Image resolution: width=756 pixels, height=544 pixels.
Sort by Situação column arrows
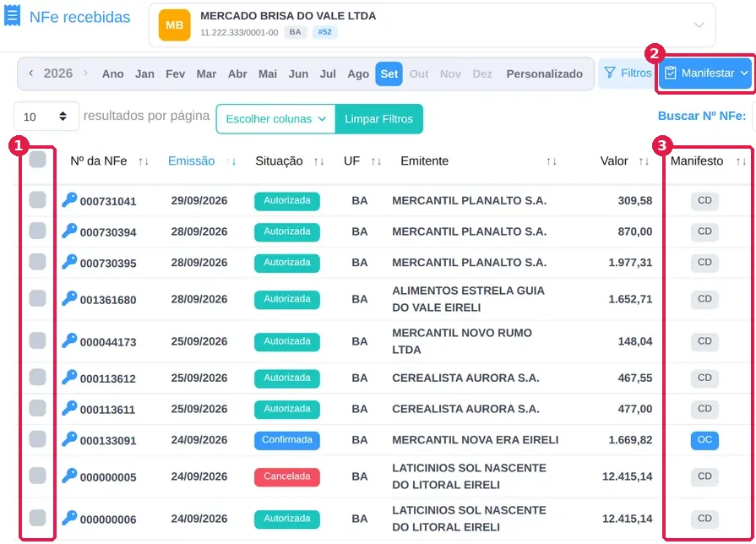pos(318,161)
